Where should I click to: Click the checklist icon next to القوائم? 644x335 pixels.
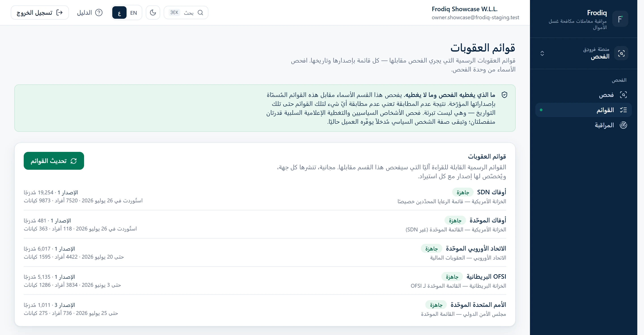623,110
